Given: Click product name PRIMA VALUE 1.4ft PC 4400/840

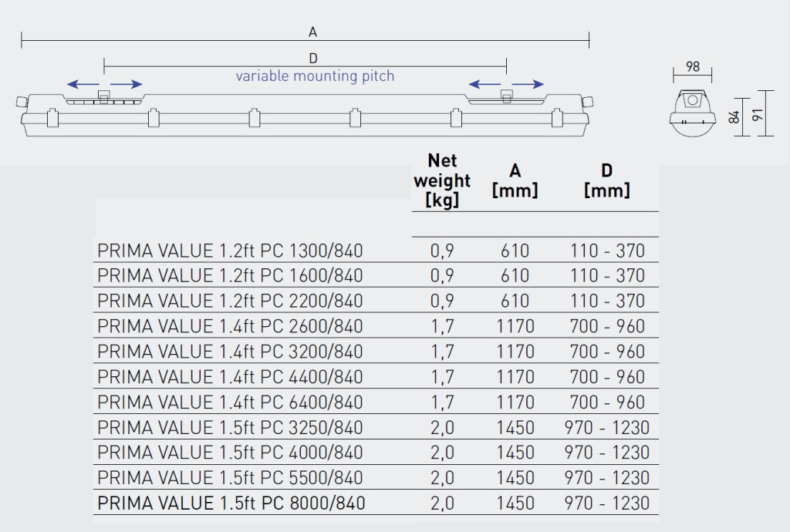Looking at the screenshot, I should click(x=230, y=377).
